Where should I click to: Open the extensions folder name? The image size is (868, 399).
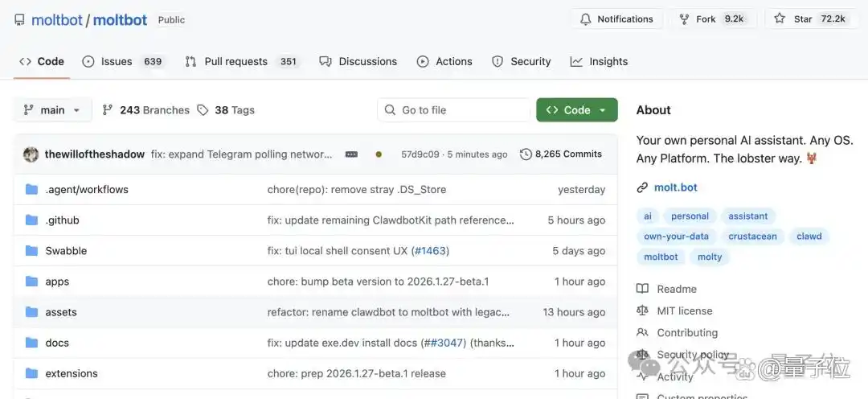(72, 373)
